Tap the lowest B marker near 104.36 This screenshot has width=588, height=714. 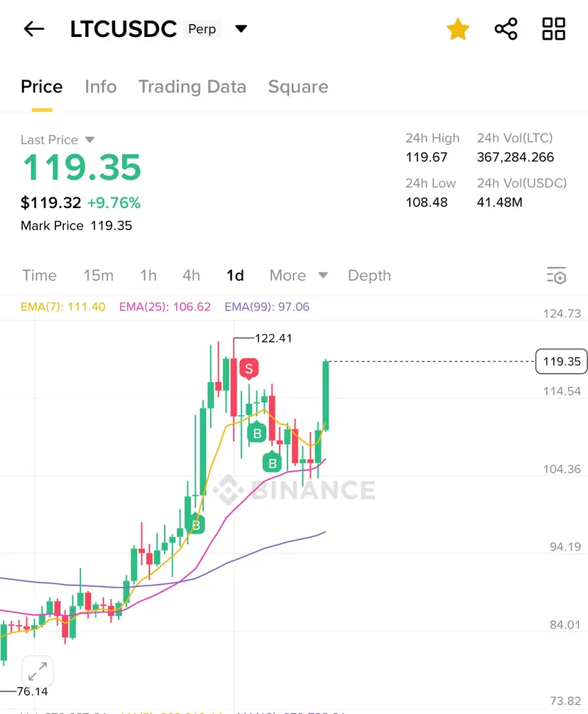272,463
